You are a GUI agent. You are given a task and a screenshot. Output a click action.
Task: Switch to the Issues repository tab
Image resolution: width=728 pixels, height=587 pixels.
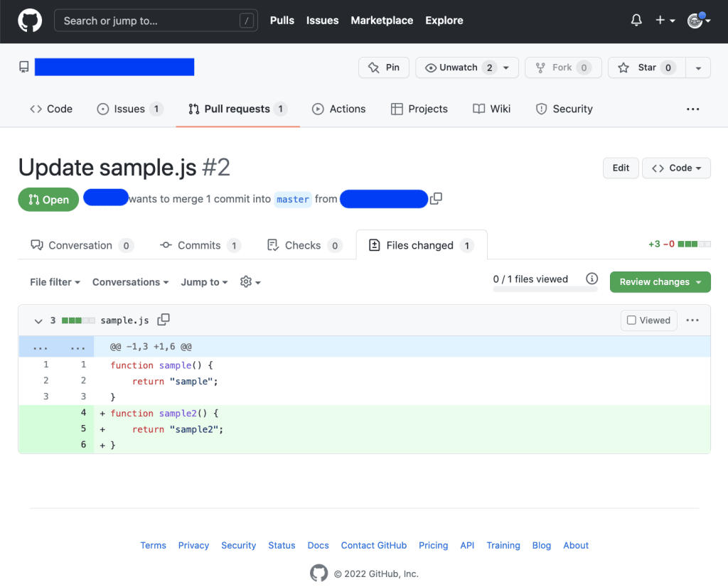point(129,109)
